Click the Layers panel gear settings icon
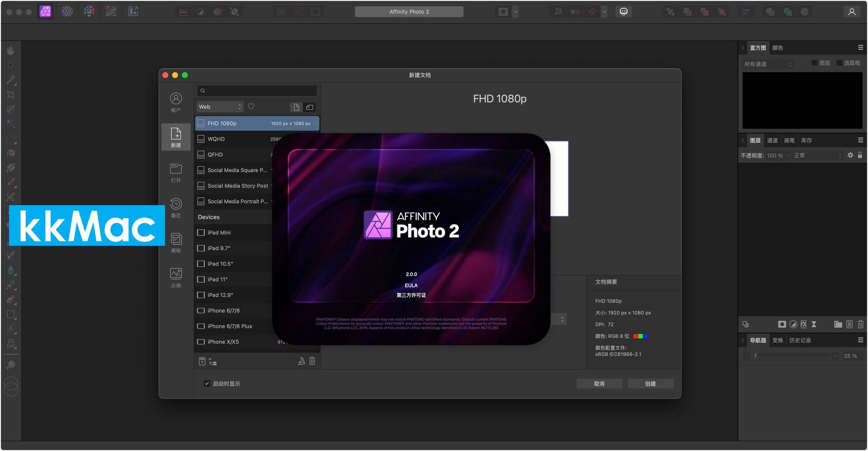This screenshot has height=451, width=868. (x=850, y=155)
